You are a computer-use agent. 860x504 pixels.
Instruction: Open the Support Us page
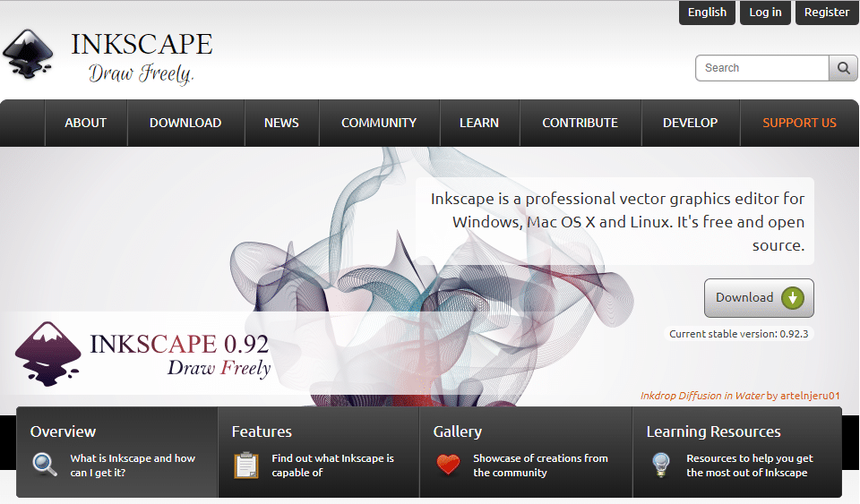tap(799, 123)
